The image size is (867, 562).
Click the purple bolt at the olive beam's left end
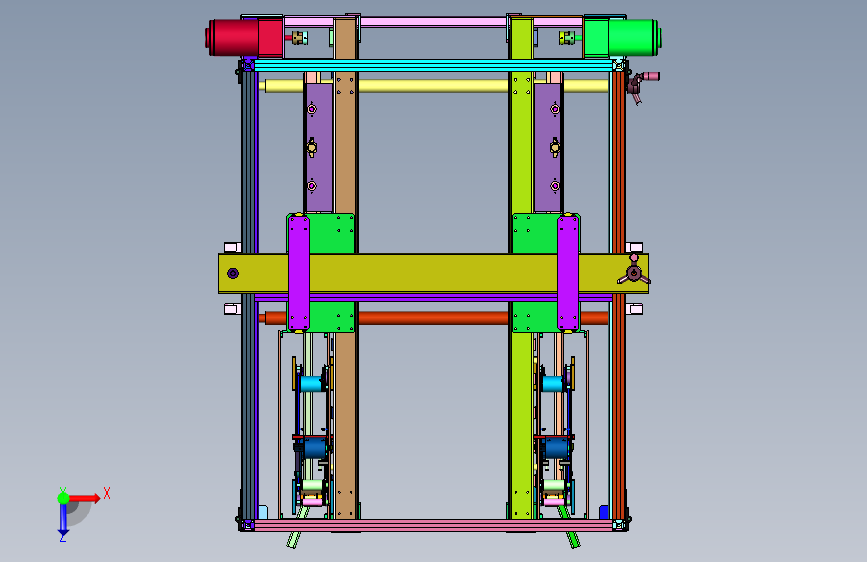tap(233, 273)
